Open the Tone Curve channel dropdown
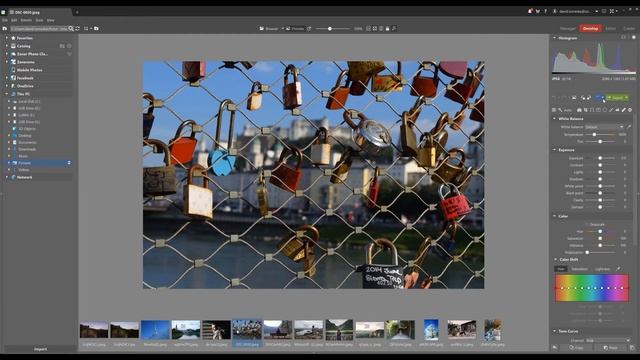 click(608, 340)
